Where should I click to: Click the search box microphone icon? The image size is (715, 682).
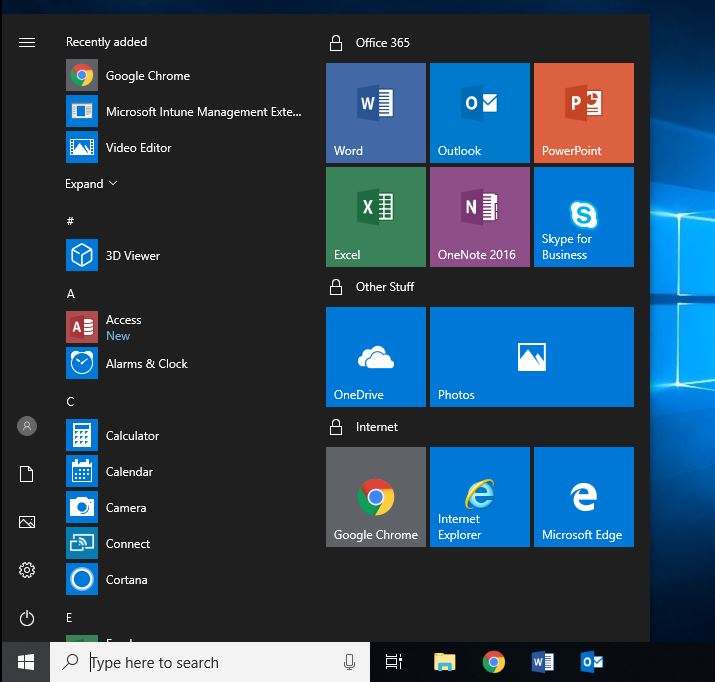349,662
